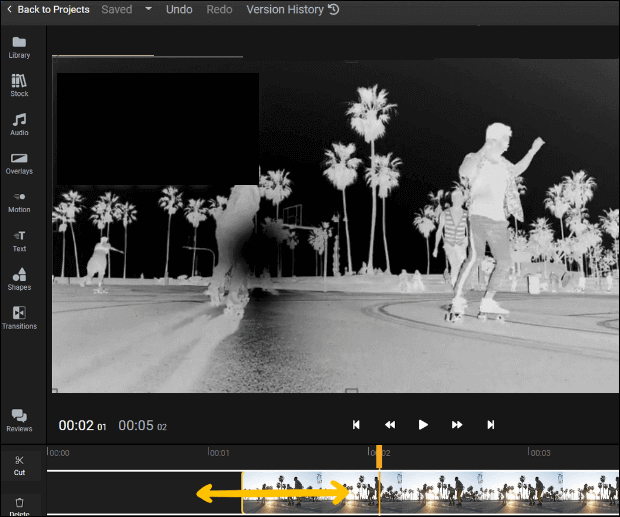Viewport: 620px width, 517px height.
Task: Open the Library panel
Action: point(19,47)
